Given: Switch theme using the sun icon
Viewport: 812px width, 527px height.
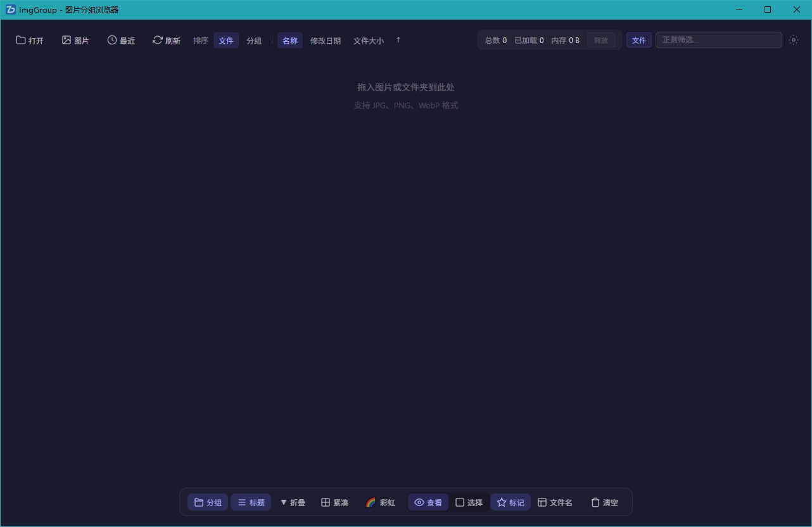Looking at the screenshot, I should [x=794, y=40].
